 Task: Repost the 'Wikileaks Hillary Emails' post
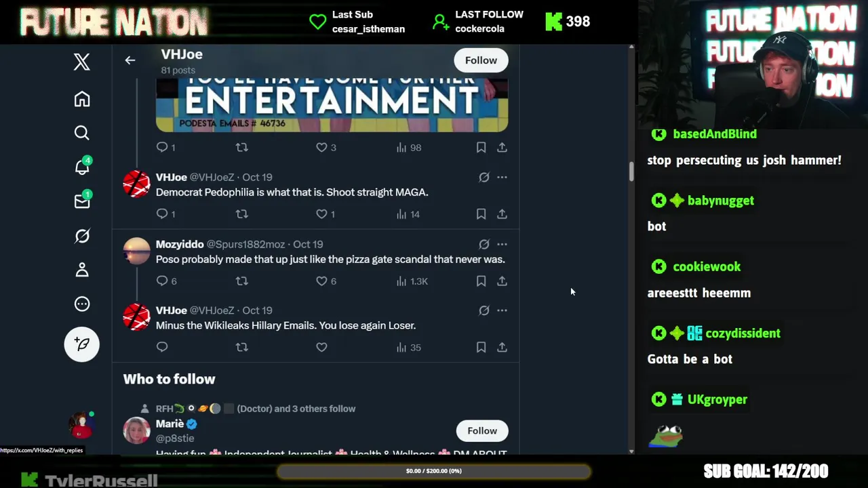coord(241,347)
